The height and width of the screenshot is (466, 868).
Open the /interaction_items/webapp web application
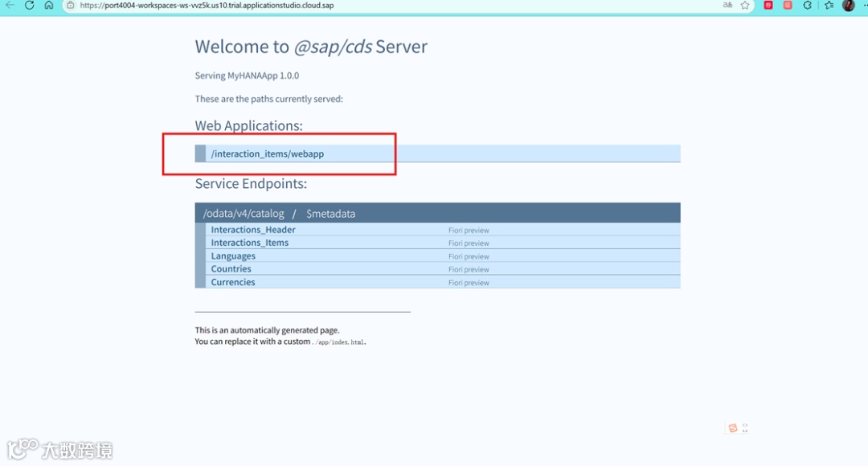[x=267, y=153]
